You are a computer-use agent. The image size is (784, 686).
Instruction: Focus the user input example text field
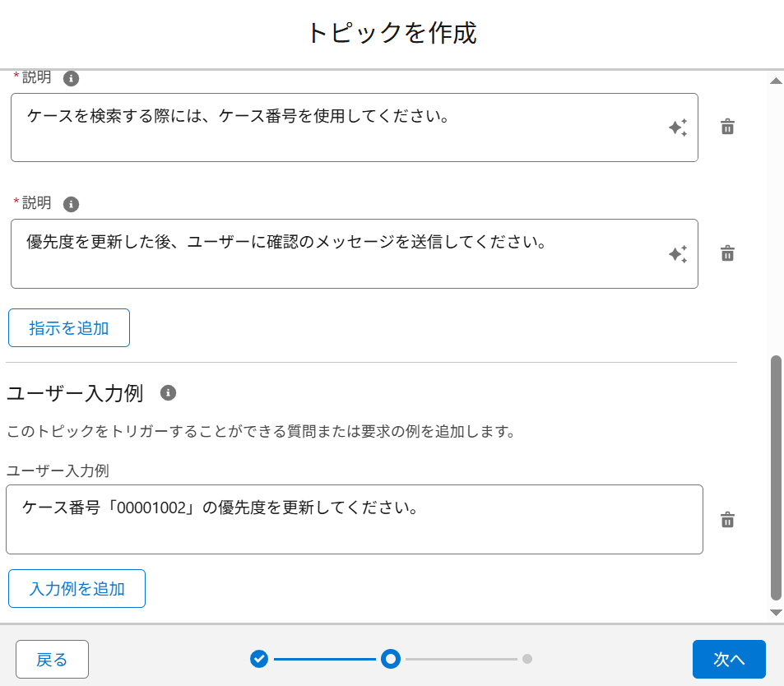[355, 520]
